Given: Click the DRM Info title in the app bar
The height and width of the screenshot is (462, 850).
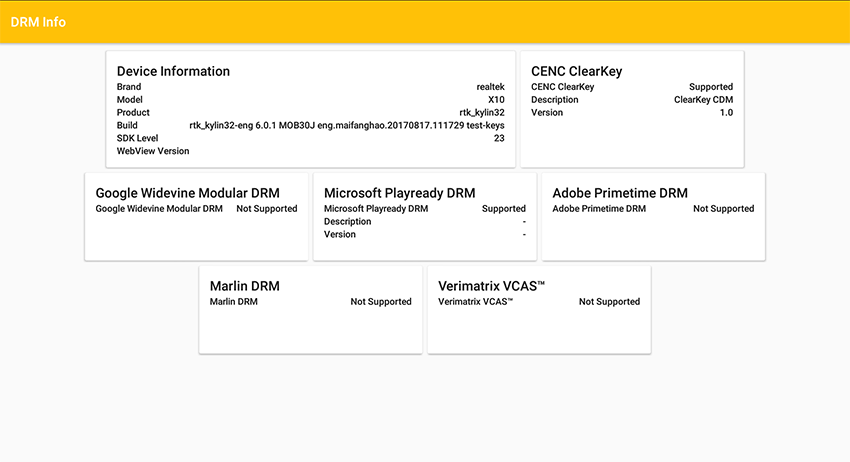Looking at the screenshot, I should pyautogui.click(x=39, y=22).
